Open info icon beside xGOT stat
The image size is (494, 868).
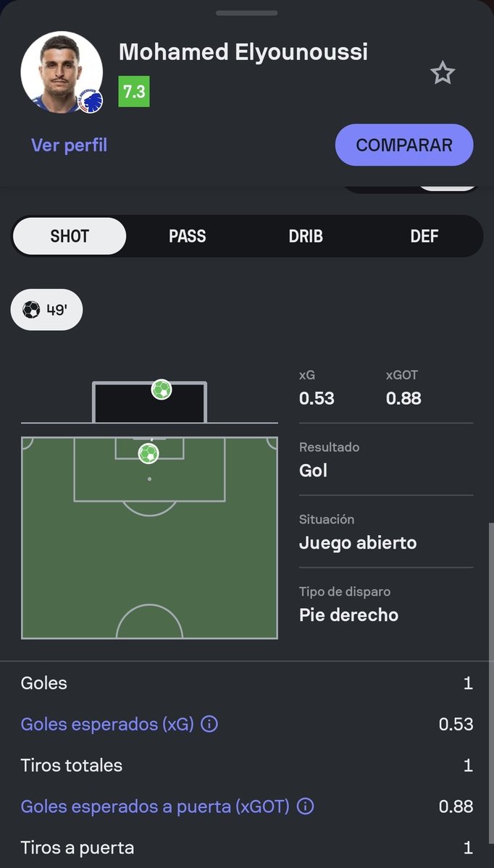pos(305,806)
